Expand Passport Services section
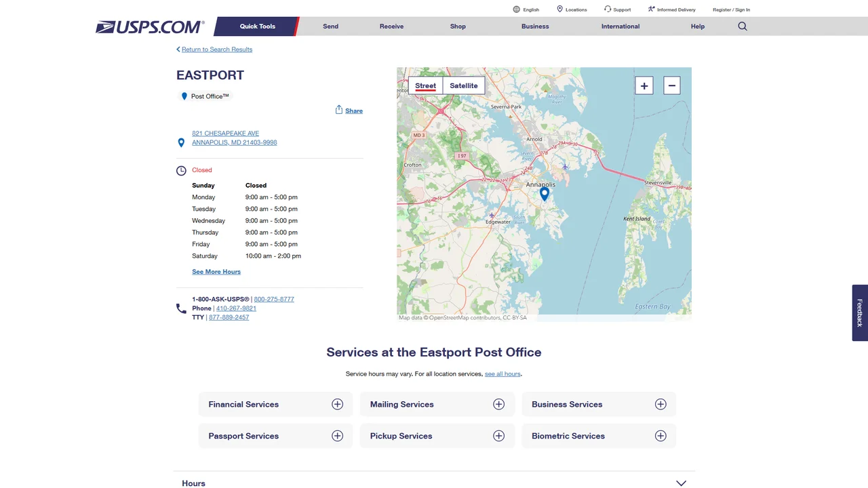 point(275,436)
